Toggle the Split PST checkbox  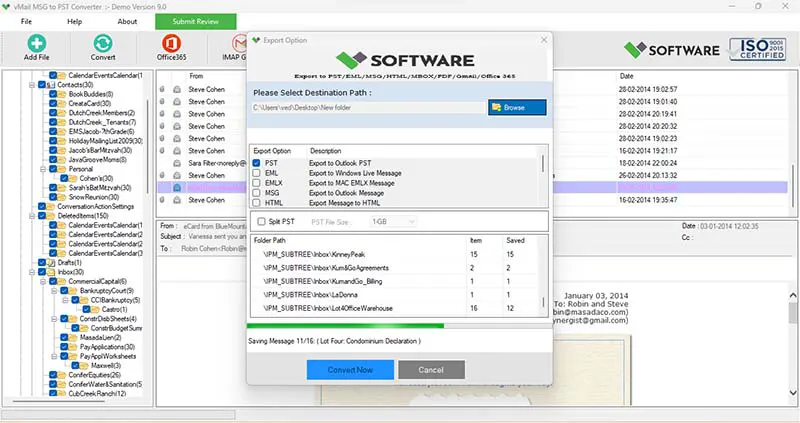261,221
